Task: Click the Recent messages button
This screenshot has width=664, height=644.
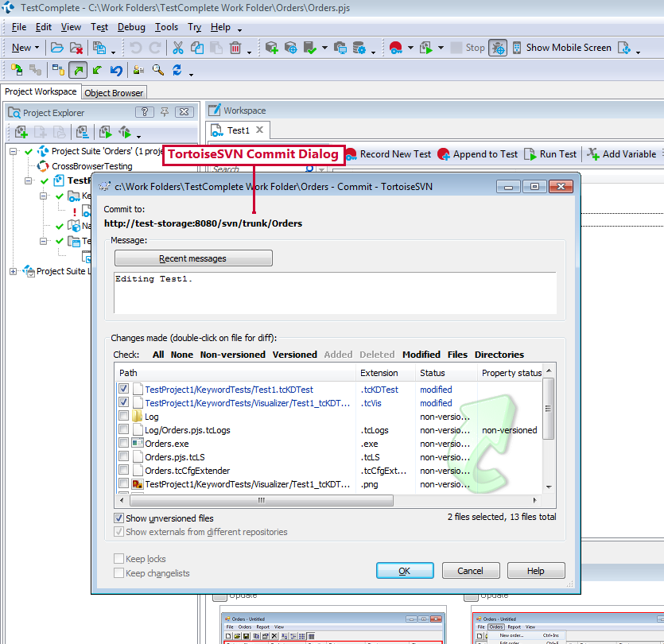Action: point(193,258)
